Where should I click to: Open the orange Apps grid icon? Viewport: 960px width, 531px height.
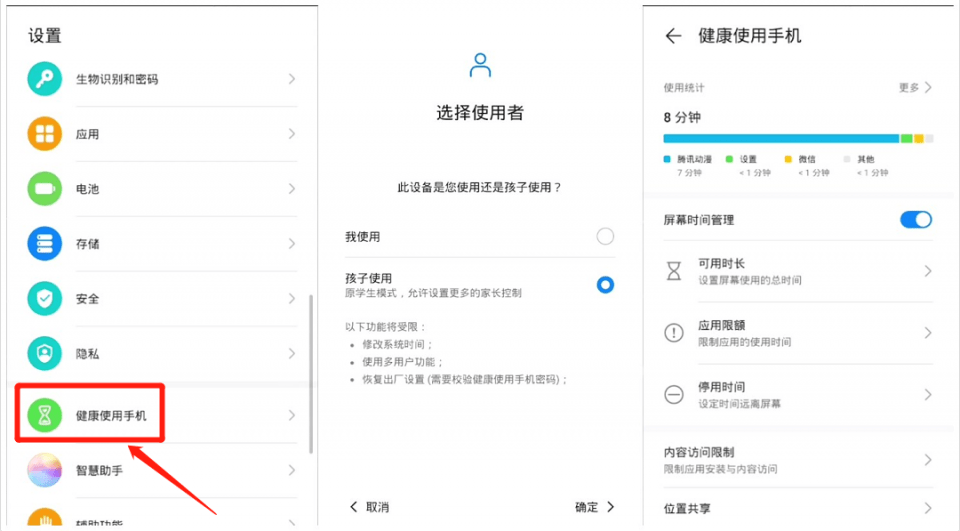(x=45, y=134)
